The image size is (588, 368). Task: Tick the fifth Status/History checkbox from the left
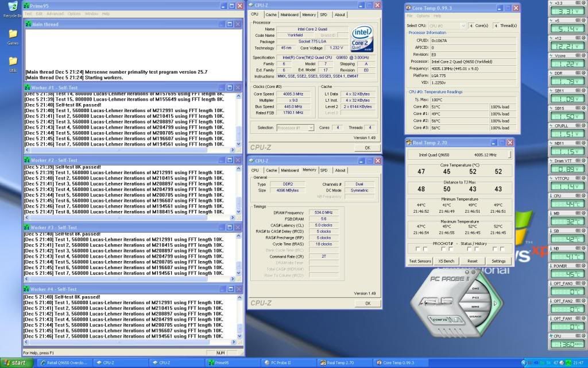[x=469, y=249]
